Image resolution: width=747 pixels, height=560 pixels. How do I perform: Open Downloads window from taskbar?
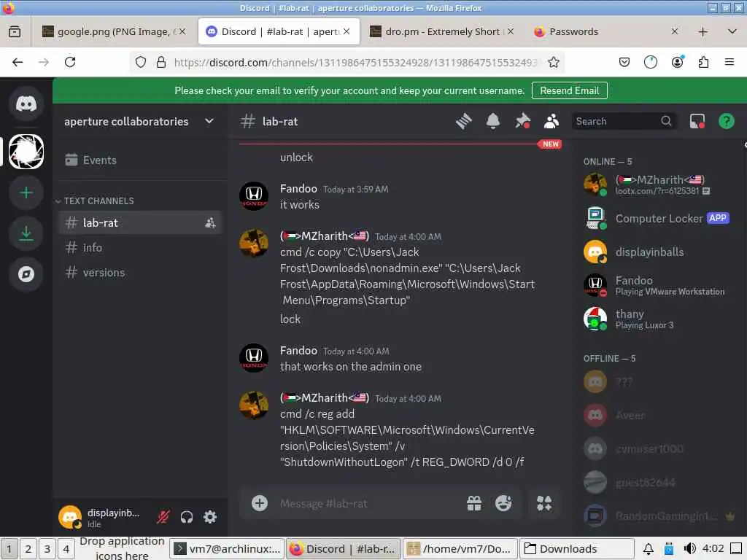[577, 549]
